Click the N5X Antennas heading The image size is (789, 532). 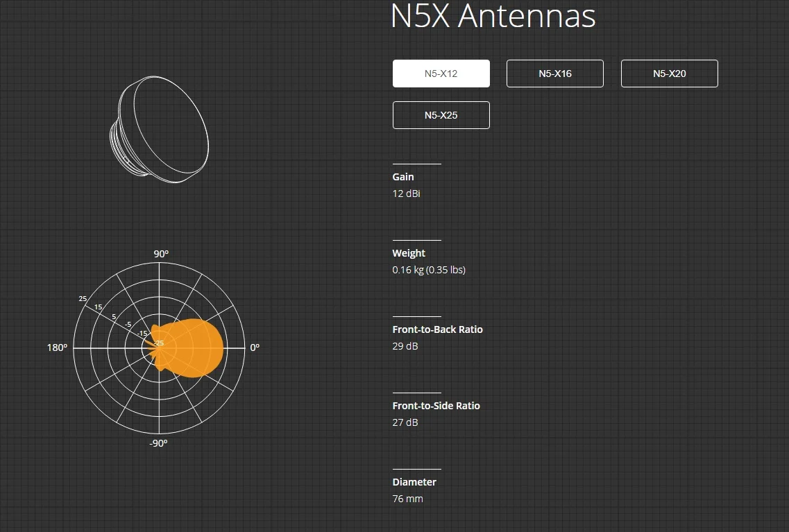point(493,15)
